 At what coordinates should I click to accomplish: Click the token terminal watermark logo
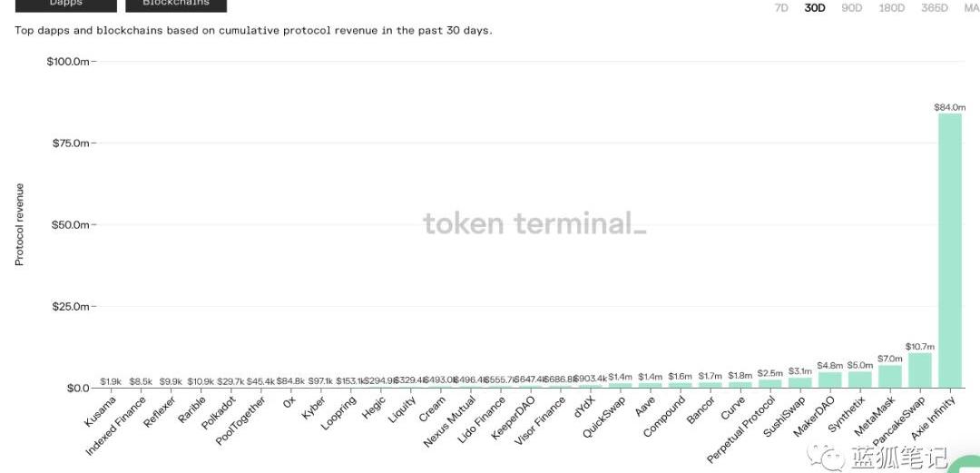(x=534, y=223)
